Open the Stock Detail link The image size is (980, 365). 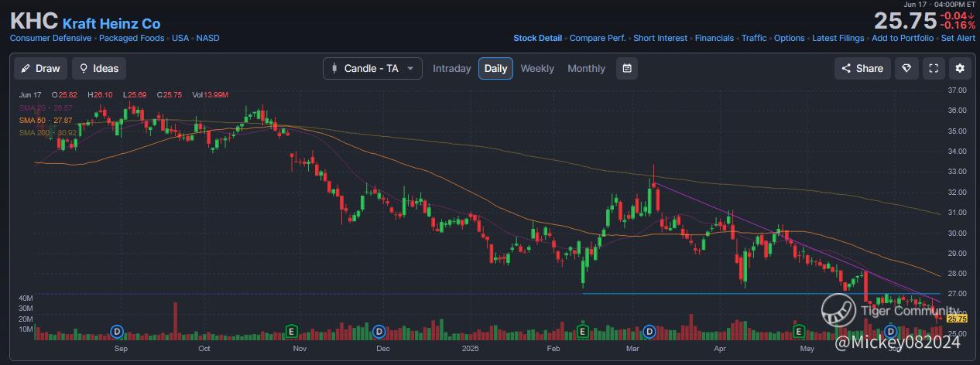[538, 38]
